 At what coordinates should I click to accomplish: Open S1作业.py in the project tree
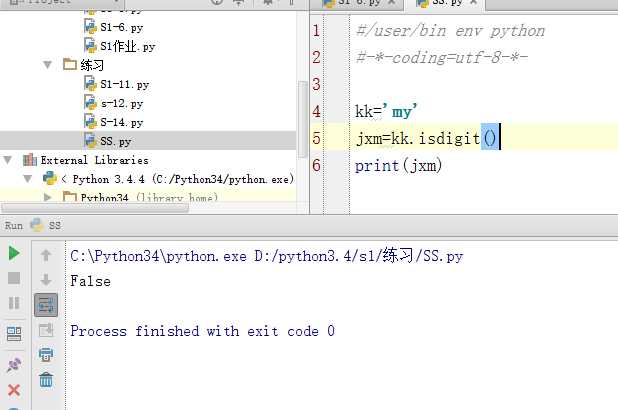(x=128, y=47)
